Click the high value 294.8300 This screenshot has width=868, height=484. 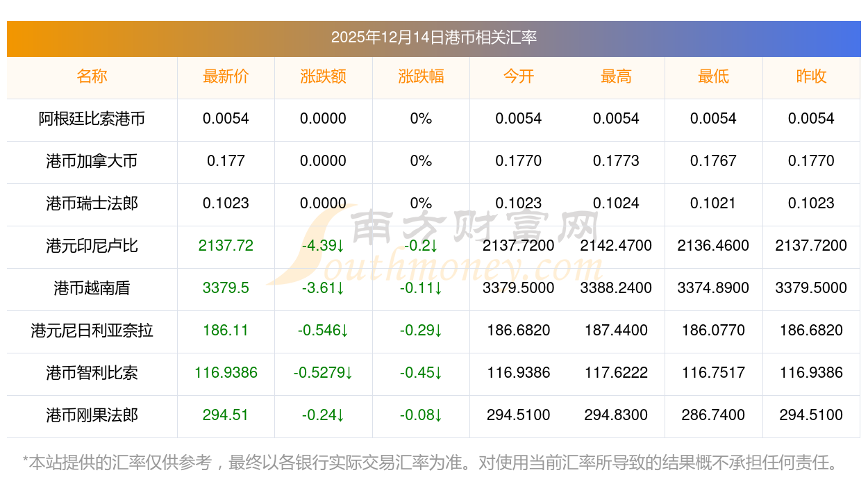coord(616,415)
